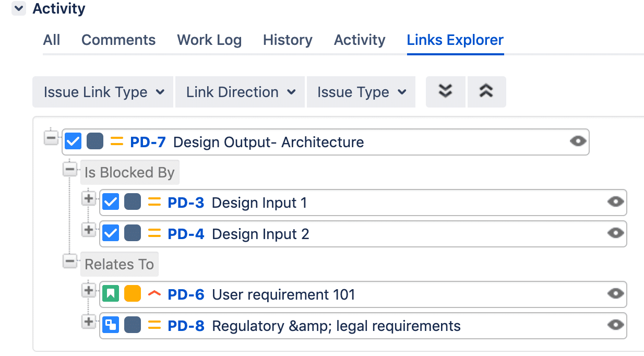Toggle visibility eye on PD-7
644x356 pixels.
tap(578, 141)
